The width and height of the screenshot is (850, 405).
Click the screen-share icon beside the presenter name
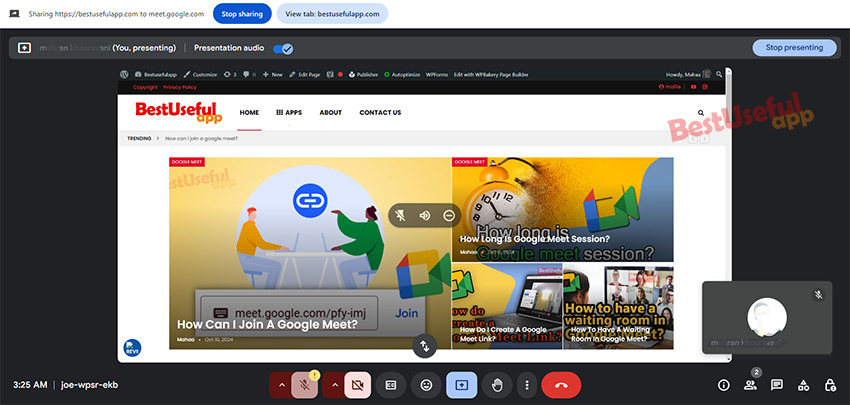(x=24, y=48)
